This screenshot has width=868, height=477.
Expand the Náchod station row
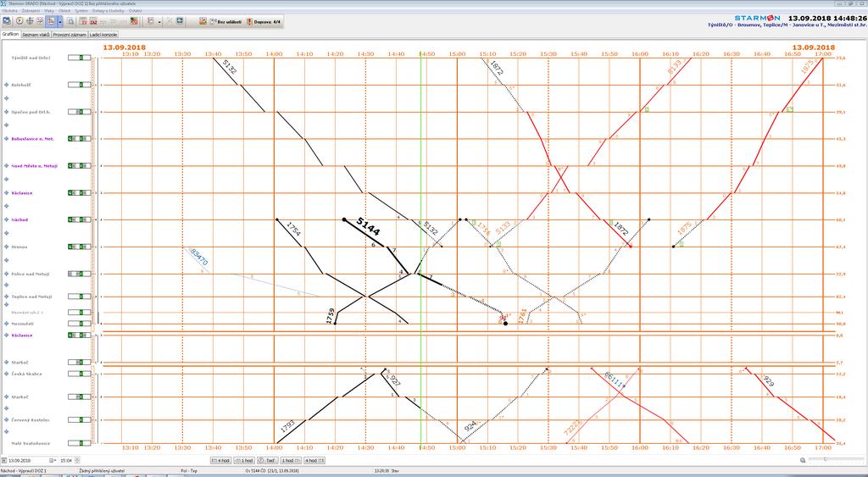click(x=7, y=219)
